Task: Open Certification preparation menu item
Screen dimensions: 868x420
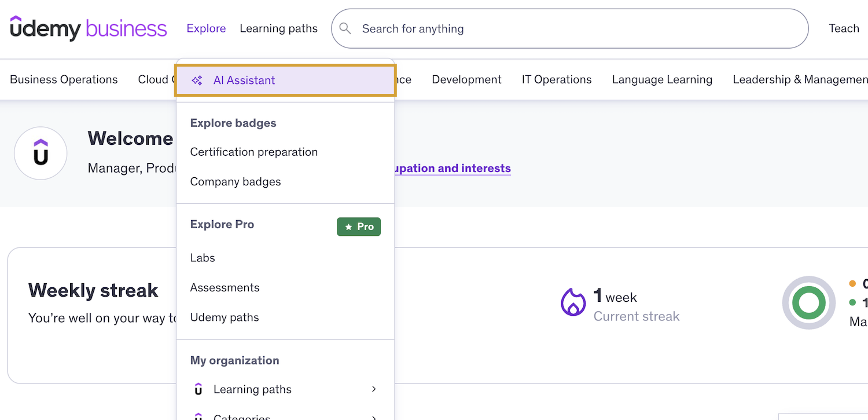Action: [254, 152]
